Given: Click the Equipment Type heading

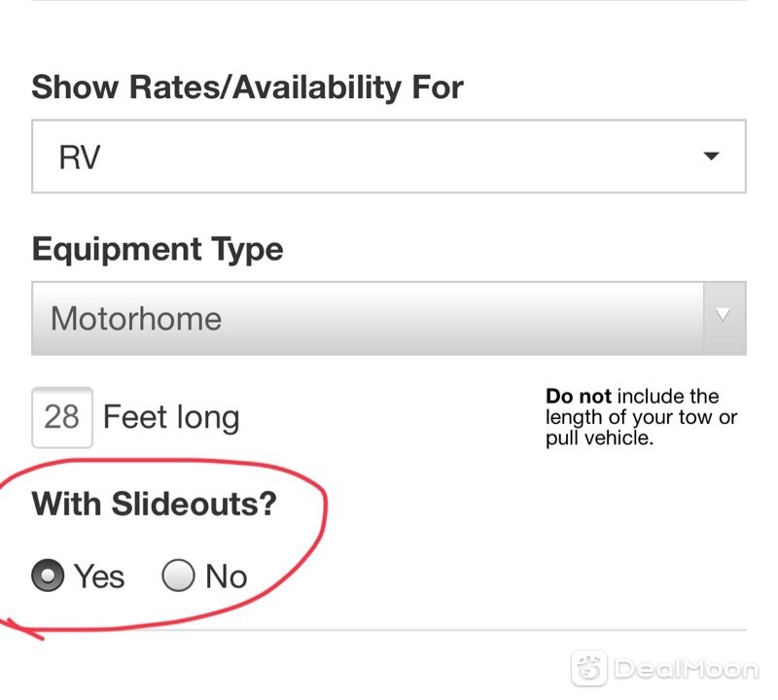Looking at the screenshot, I should point(158,249).
